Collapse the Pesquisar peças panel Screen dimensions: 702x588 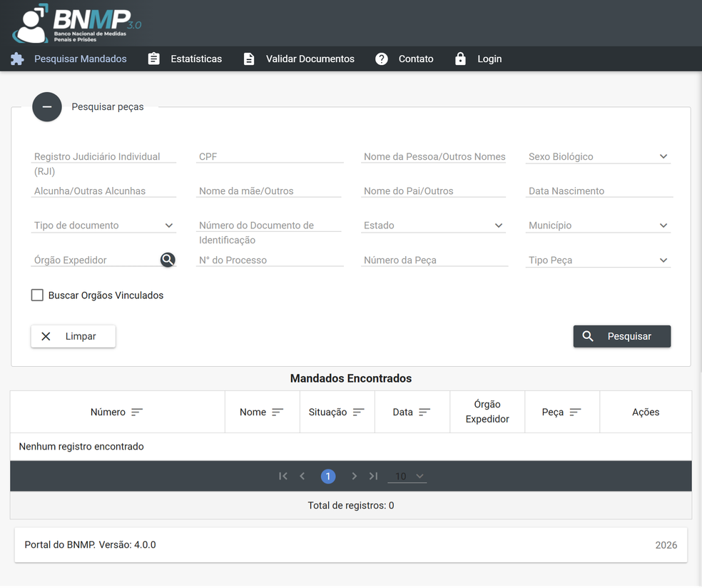pos(47,107)
